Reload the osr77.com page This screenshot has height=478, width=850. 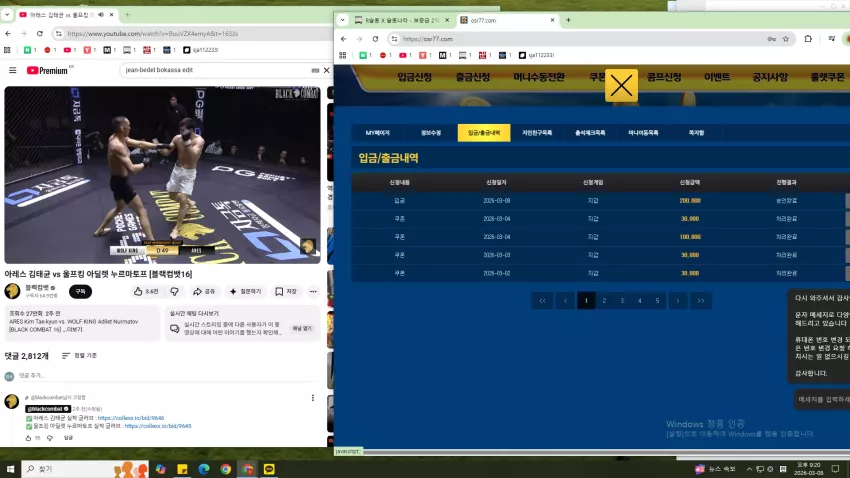tap(375, 39)
